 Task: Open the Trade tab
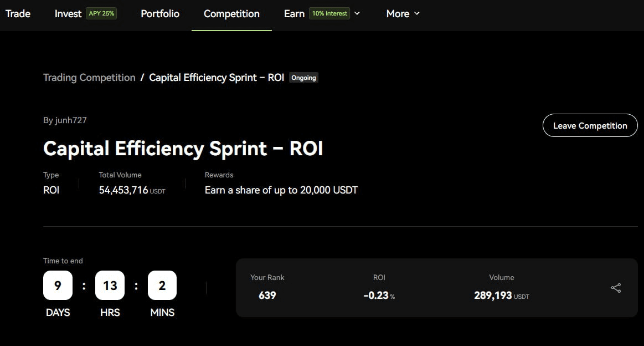18,13
